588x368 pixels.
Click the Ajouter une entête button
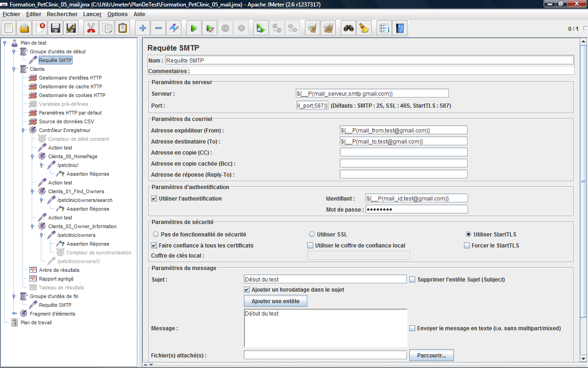[275, 301]
